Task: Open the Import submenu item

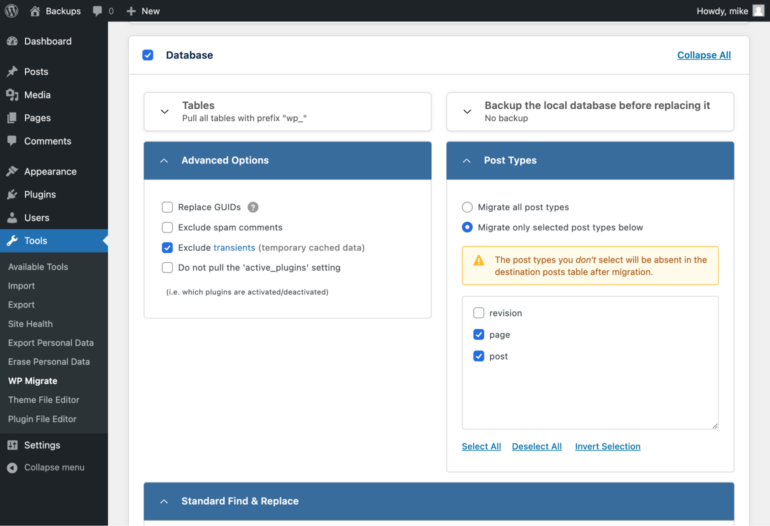Action: pos(21,286)
